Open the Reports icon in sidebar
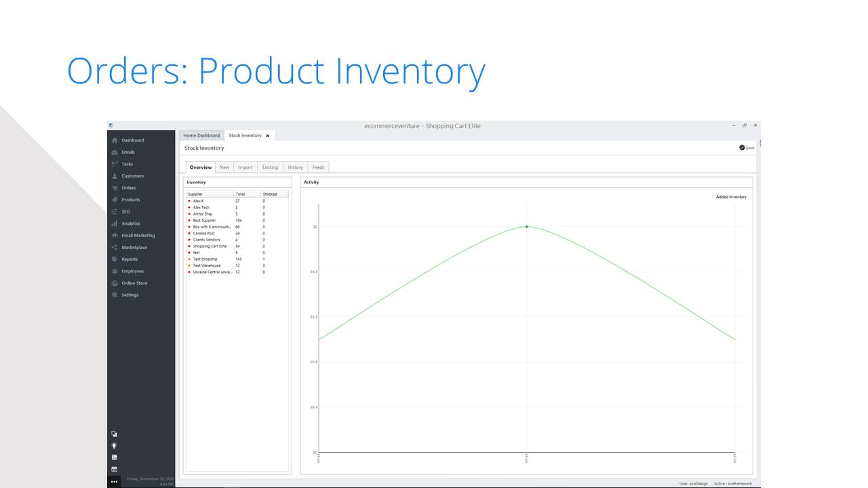The width and height of the screenshot is (868, 488). (115, 259)
